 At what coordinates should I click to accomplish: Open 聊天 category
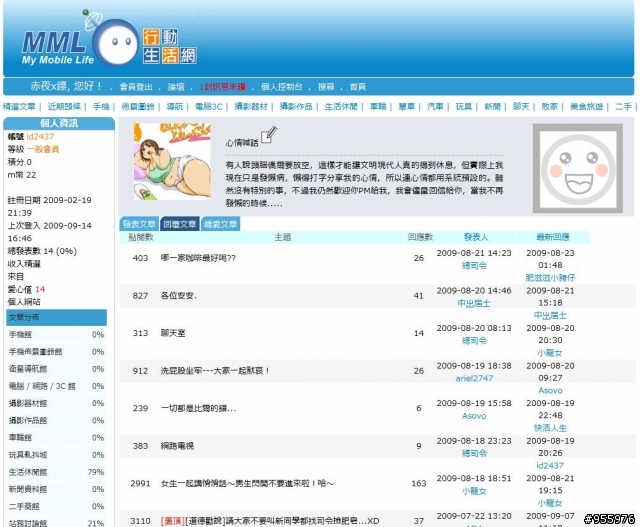click(521, 107)
